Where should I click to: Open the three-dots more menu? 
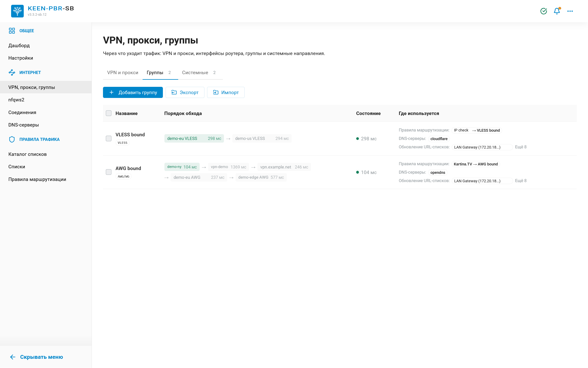point(570,11)
